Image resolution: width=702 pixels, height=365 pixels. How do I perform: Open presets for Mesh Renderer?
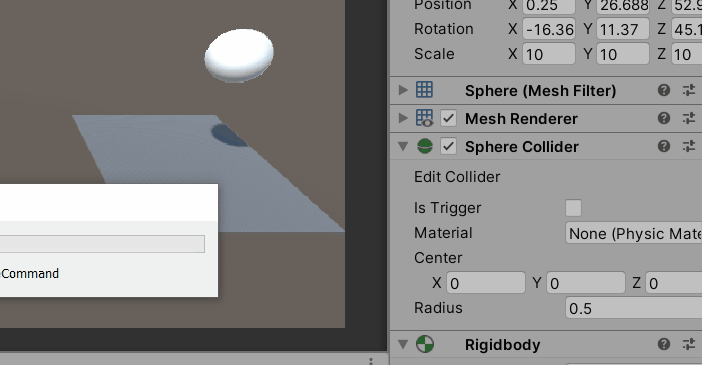(x=689, y=118)
